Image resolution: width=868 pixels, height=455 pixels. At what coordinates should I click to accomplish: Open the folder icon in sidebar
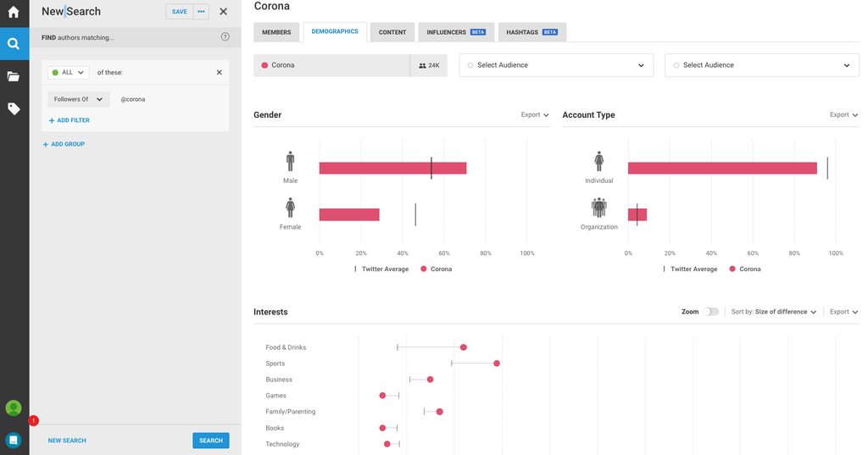pos(14,76)
